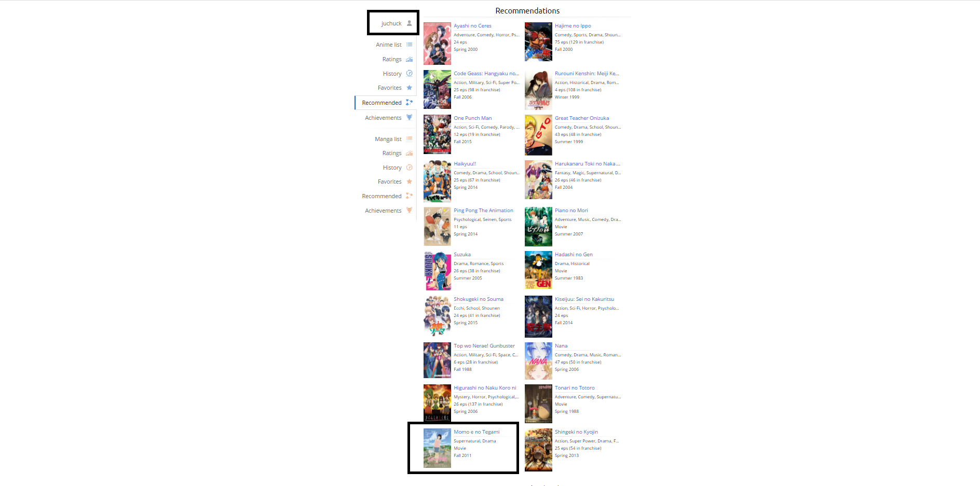Click the Anime list icon
Screen dimensions: 980x486
click(409, 45)
